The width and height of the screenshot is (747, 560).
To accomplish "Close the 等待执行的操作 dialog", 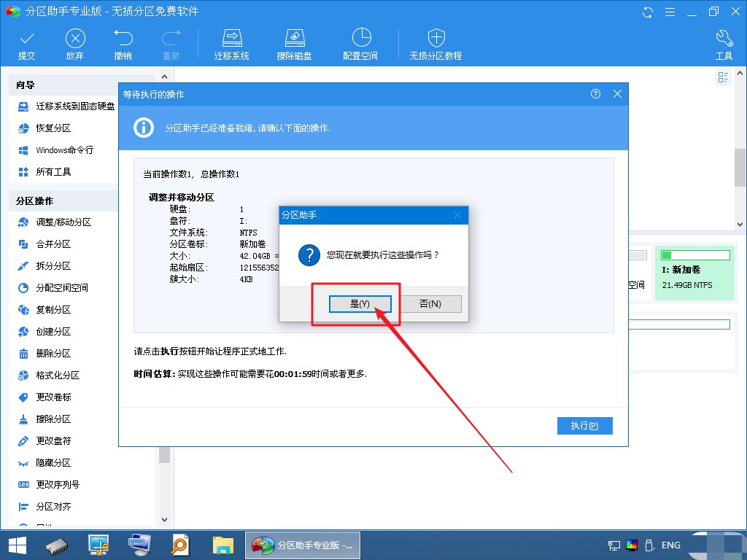I will (x=617, y=94).
